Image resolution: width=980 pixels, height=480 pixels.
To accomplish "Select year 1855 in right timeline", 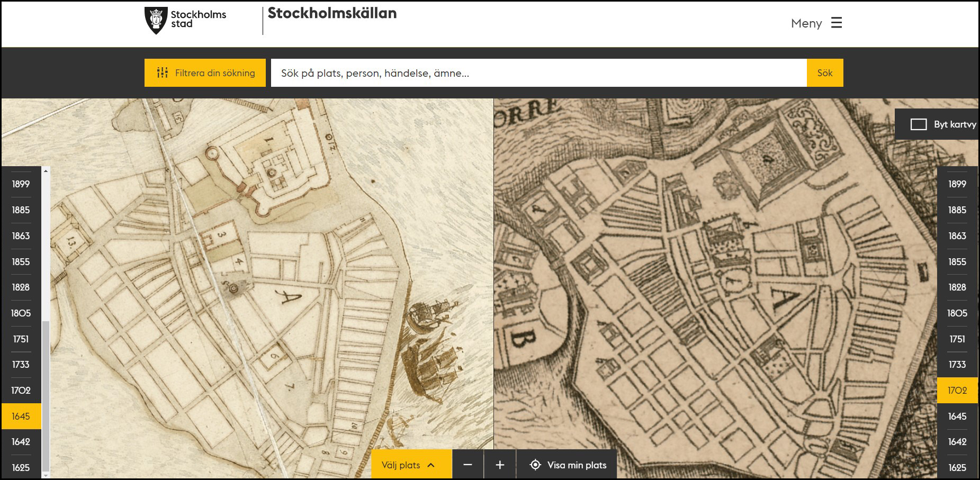I will [x=957, y=261].
